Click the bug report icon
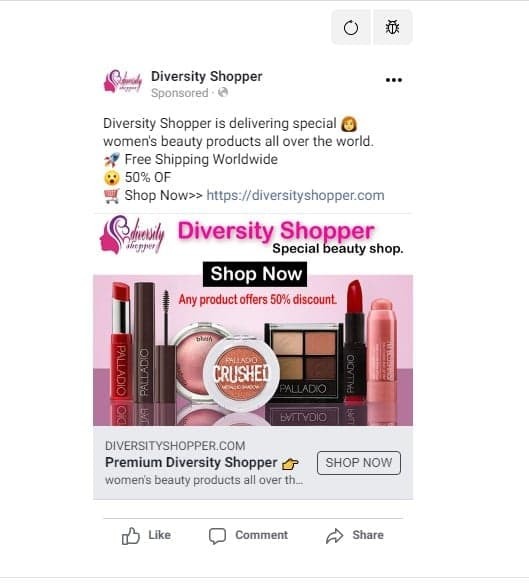Image resolution: width=529 pixels, height=585 pixels. (392, 28)
